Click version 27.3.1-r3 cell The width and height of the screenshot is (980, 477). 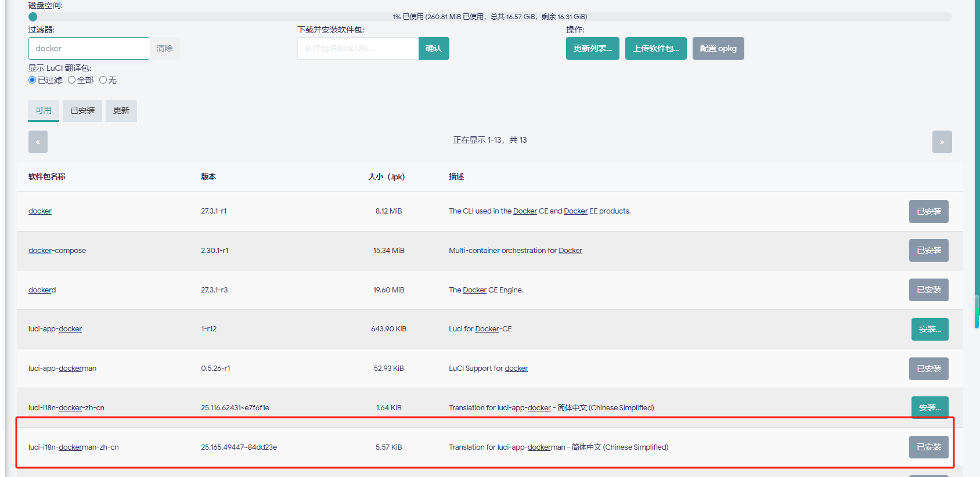(x=214, y=290)
